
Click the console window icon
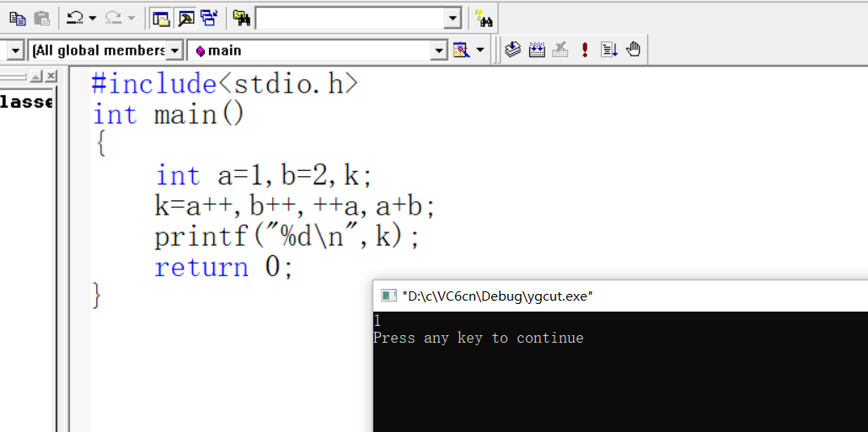click(389, 296)
